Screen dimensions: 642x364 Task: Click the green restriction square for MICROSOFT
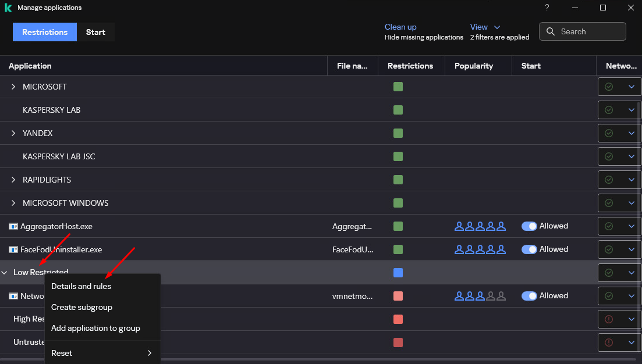point(398,87)
